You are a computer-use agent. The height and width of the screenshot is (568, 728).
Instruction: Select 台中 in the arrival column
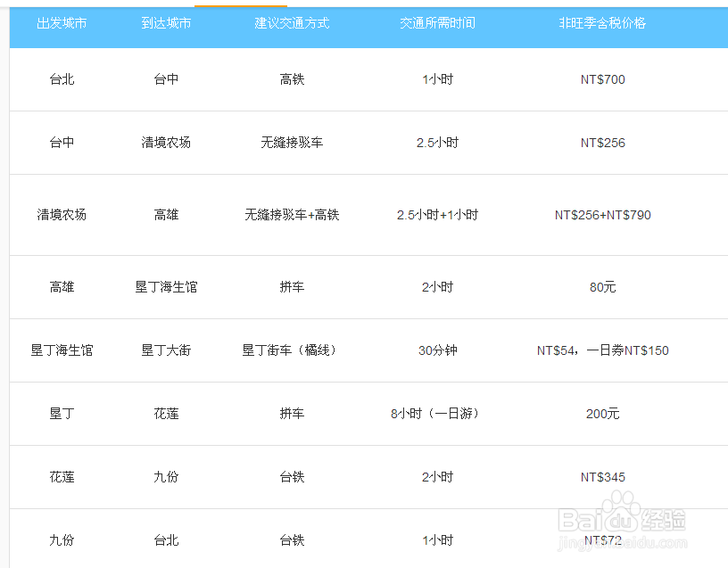tap(166, 79)
